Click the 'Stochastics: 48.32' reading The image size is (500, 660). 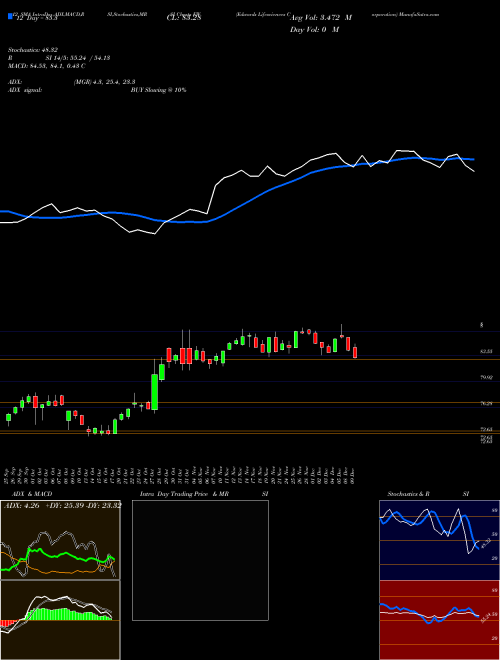pyautogui.click(x=35, y=50)
